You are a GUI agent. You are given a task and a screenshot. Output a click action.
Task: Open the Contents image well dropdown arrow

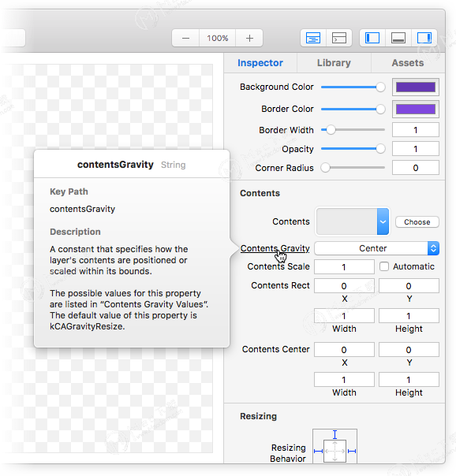[383, 221]
